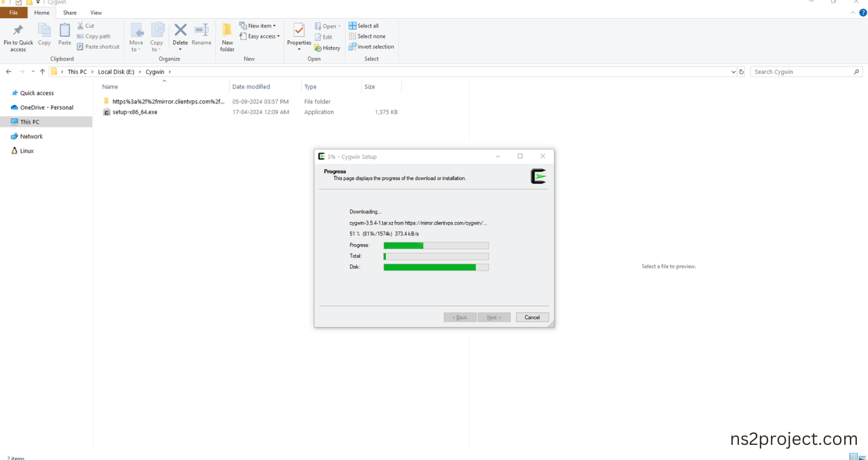Click the Properties ribbon icon

[299, 30]
